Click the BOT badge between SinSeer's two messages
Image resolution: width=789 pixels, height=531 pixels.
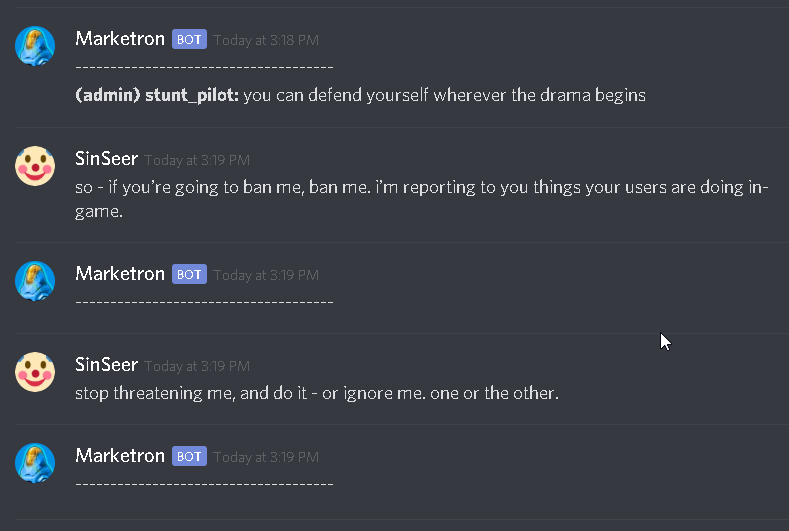click(189, 274)
